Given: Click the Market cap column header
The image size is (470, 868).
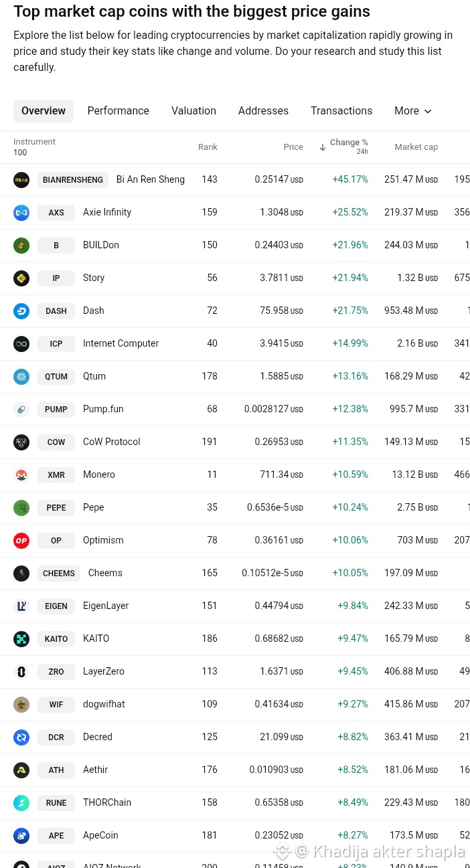Looking at the screenshot, I should click(416, 147).
